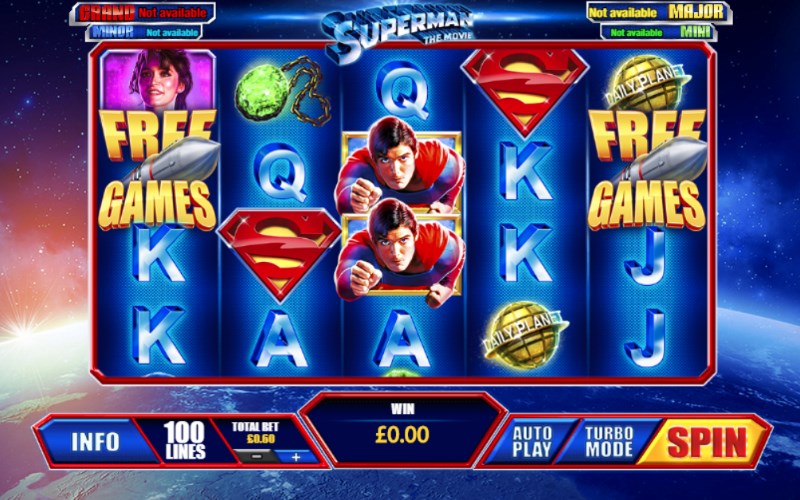Select the 100 Lines indicator
The height and width of the screenshot is (500, 800).
[185, 440]
